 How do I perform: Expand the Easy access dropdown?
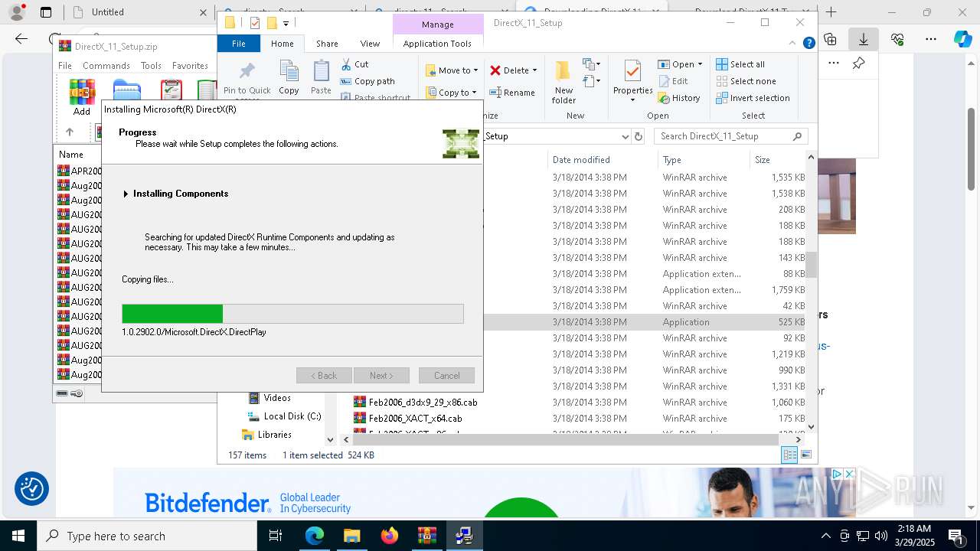click(x=590, y=81)
